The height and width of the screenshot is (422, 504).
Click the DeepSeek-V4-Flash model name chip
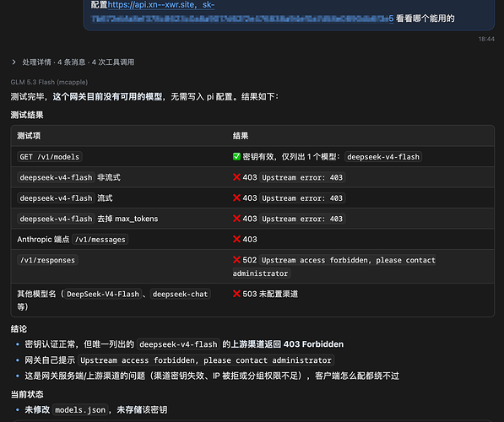[x=103, y=294]
